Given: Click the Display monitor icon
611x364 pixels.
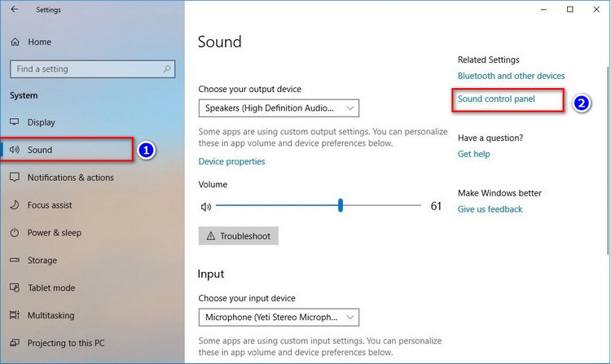Looking at the screenshot, I should (15, 122).
